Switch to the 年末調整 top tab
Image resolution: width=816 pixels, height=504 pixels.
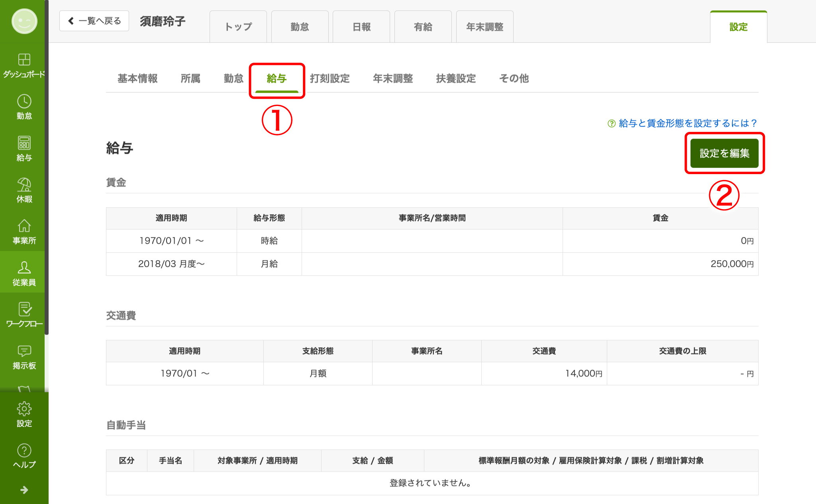click(484, 27)
